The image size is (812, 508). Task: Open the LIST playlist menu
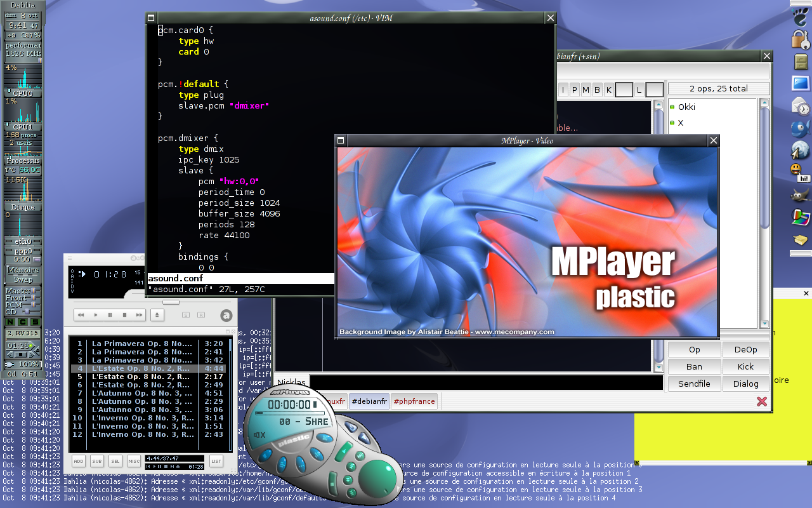tap(216, 461)
